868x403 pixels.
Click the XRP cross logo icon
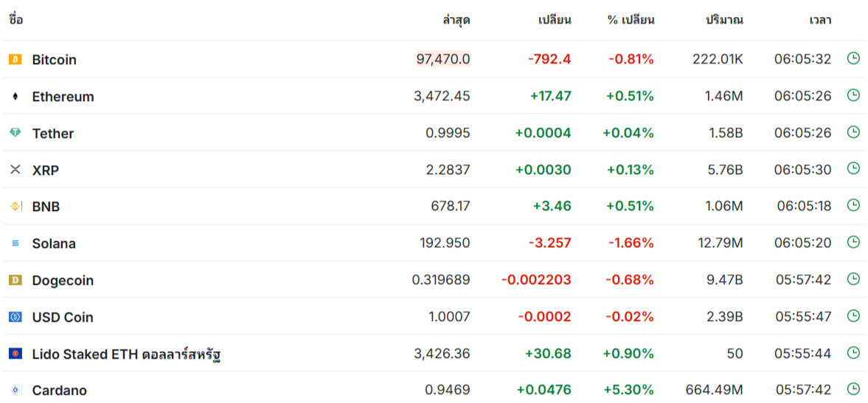(x=15, y=170)
